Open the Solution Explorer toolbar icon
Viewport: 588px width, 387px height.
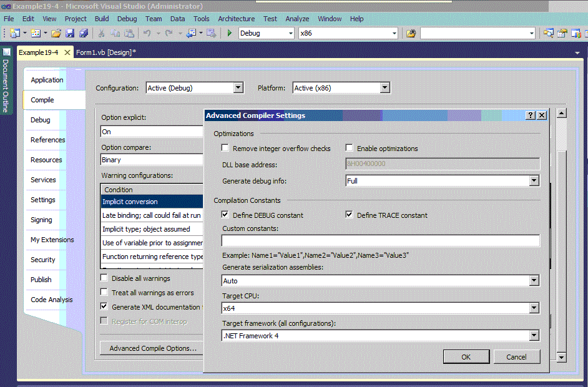[548, 33]
